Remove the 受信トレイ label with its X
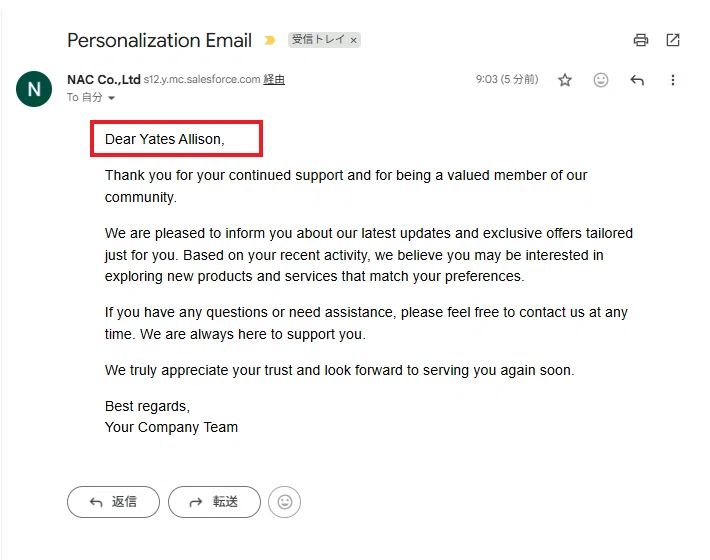This screenshot has height=560, width=710. pos(354,40)
